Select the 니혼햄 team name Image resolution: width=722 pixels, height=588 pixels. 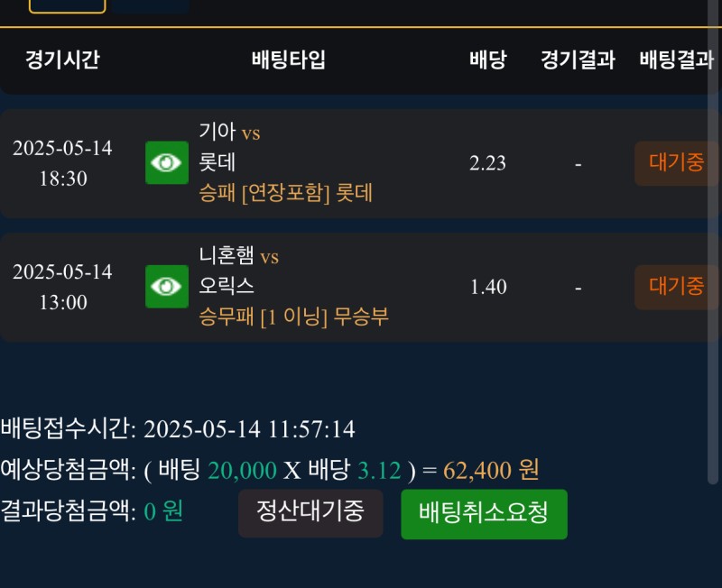pyautogui.click(x=227, y=257)
